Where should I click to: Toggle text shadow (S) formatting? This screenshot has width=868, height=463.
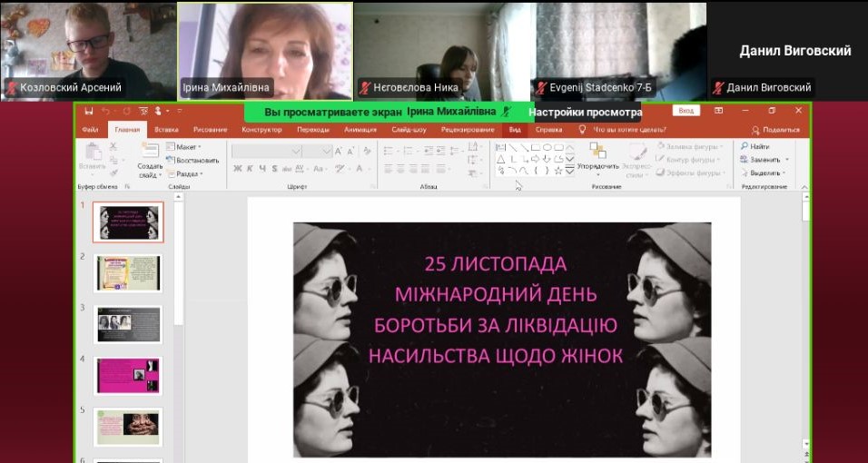click(x=274, y=168)
